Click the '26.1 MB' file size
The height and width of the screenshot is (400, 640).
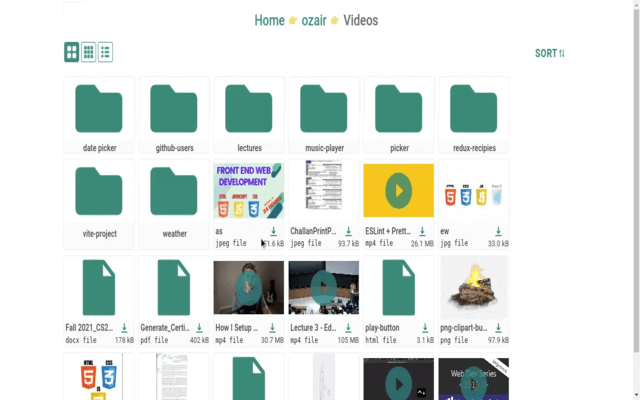[x=422, y=244]
